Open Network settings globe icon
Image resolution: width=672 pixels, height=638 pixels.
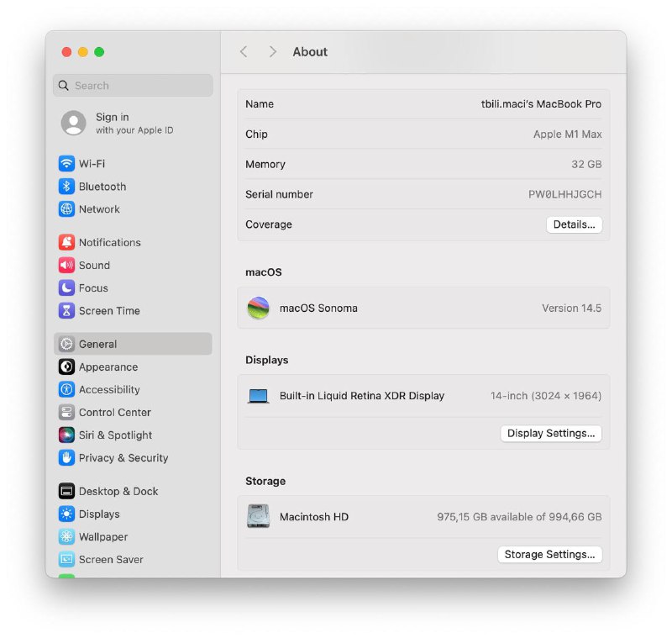[x=66, y=209]
